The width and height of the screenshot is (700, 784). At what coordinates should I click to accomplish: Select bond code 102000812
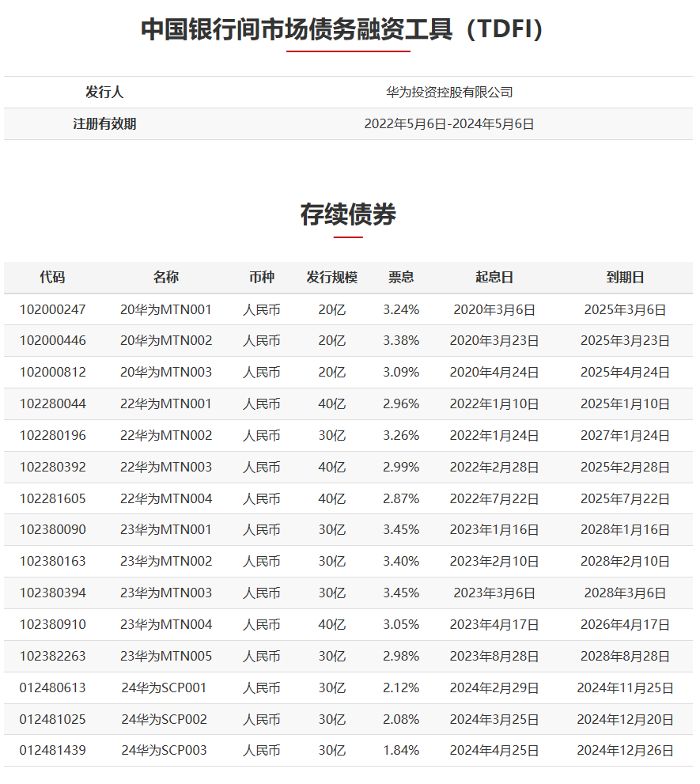point(52,373)
